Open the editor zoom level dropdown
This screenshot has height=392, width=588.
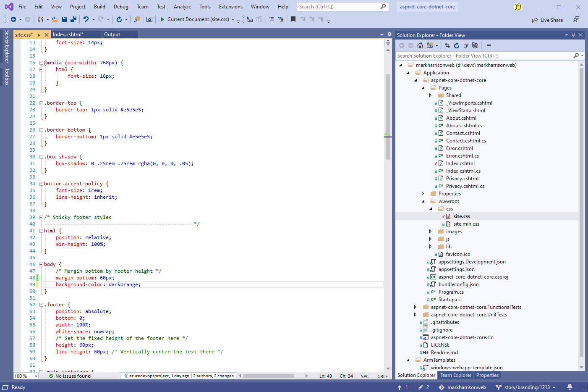[x=36, y=376]
